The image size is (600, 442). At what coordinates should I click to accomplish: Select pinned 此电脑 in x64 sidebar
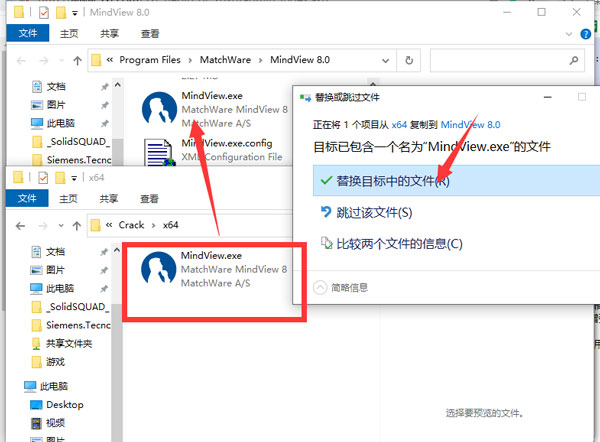pyautogui.click(x=60, y=289)
